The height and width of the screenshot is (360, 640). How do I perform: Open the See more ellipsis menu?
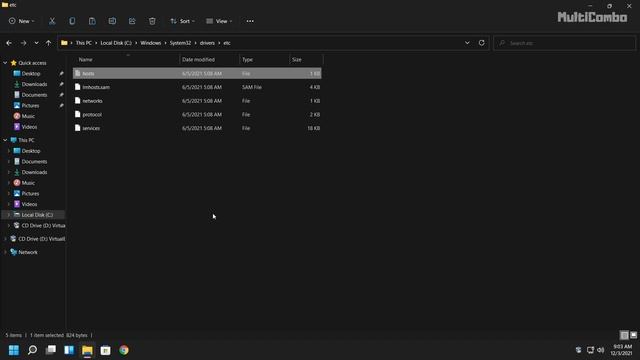pos(250,21)
